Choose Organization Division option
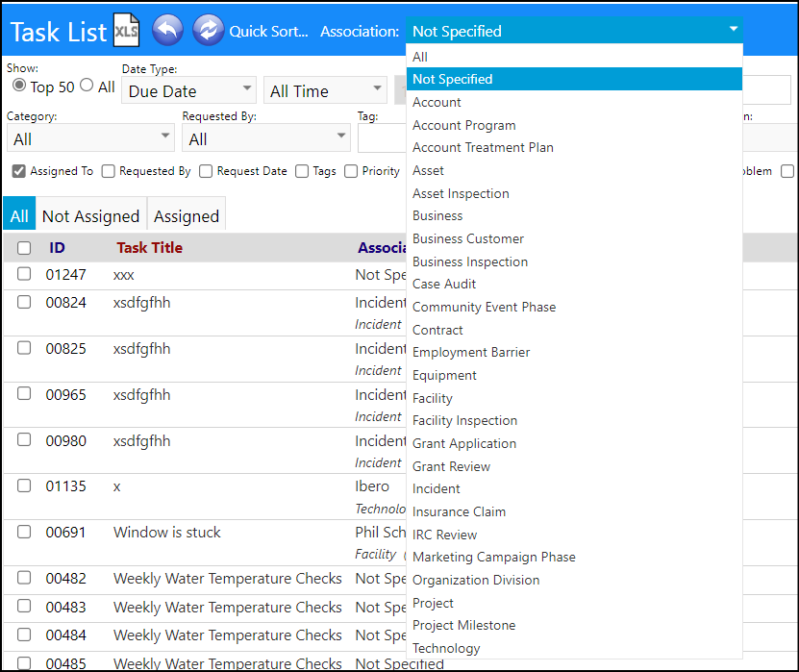This screenshot has width=799, height=672. click(x=574, y=580)
